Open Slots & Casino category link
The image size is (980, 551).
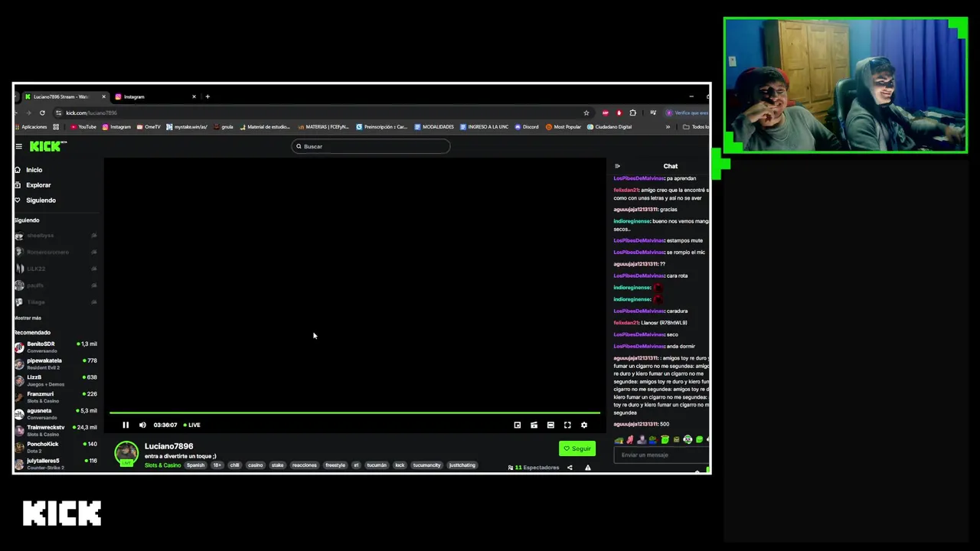[x=162, y=465]
